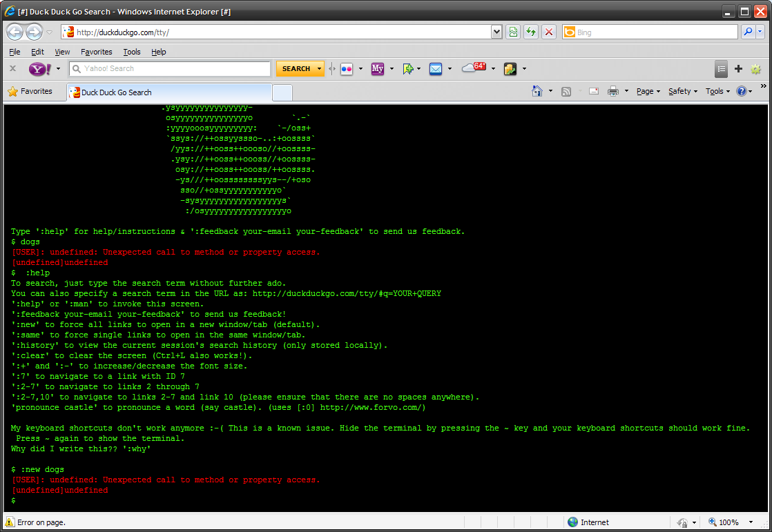Viewport: 772px width, 532px height.
Task: Toggle Compatibility View icon
Action: point(513,32)
